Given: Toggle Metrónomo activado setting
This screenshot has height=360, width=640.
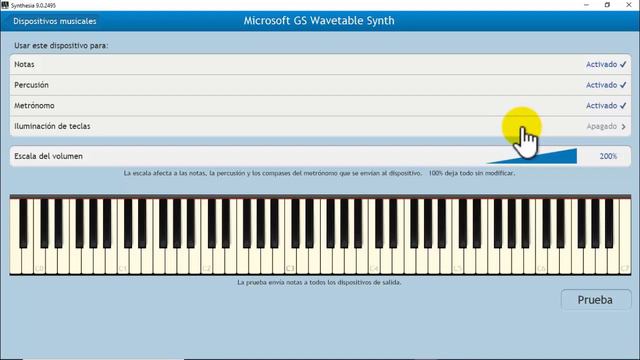Looking at the screenshot, I should coord(320,106).
